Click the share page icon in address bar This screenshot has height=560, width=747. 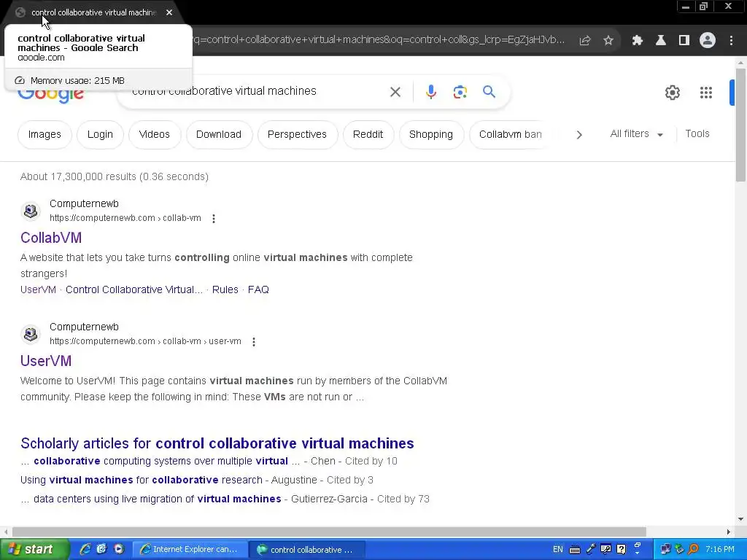pos(585,41)
